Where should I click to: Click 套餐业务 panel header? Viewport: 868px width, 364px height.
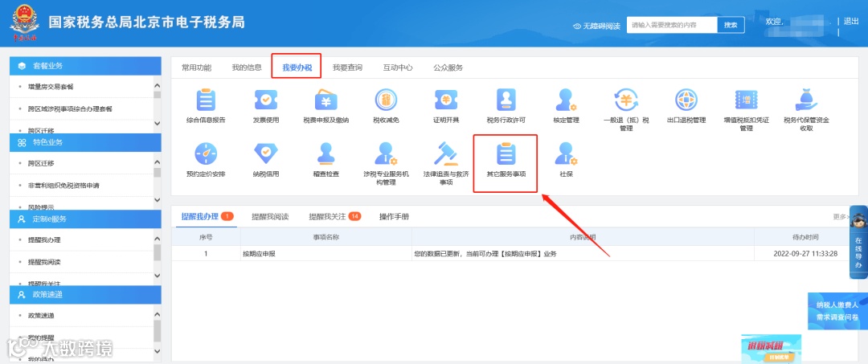86,65
